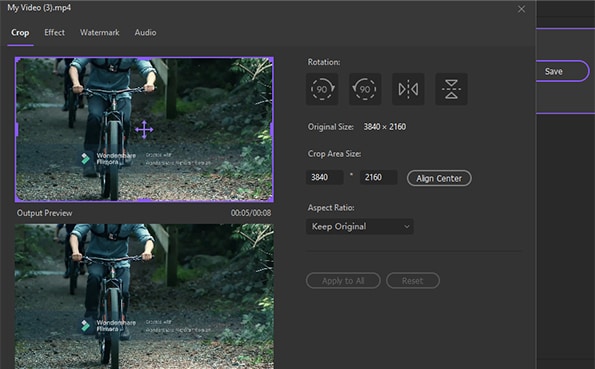Click the move crosshair in crop preview
Screen dimensions: 595x369
click(x=144, y=129)
